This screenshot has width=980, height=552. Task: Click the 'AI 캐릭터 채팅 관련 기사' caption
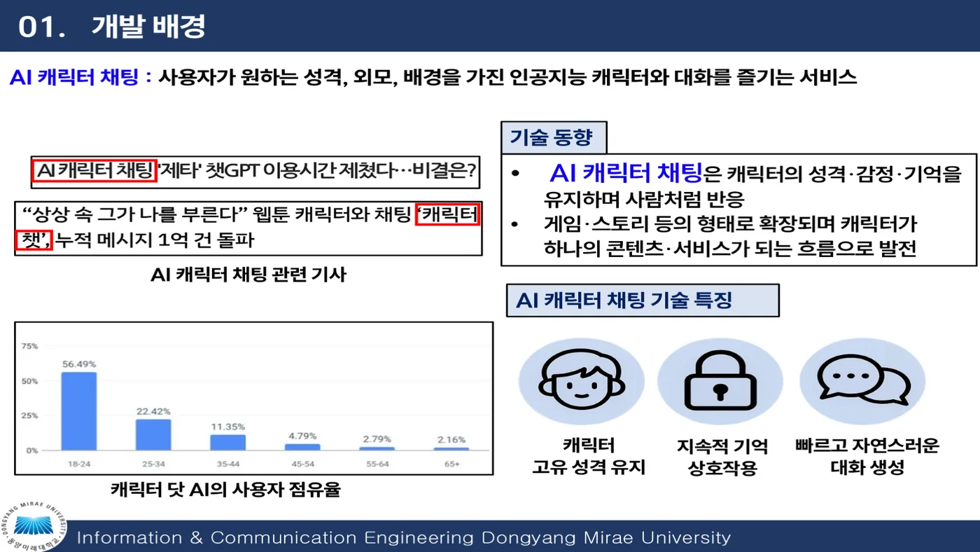click(x=248, y=275)
